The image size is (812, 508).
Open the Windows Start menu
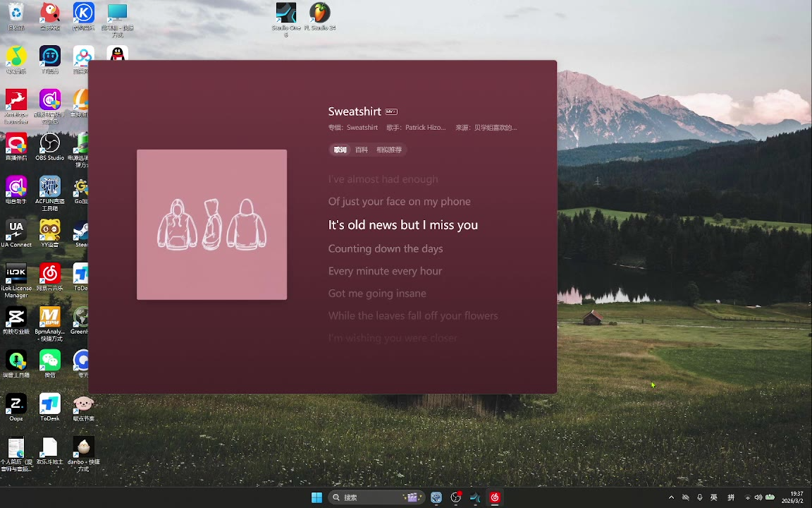pyautogui.click(x=316, y=497)
